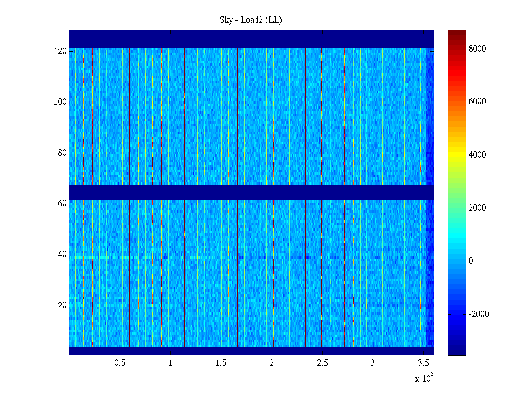The height and width of the screenshot is (399, 532).
Task: Select the x-axis tick label 3.5
Action: pyautogui.click(x=423, y=363)
